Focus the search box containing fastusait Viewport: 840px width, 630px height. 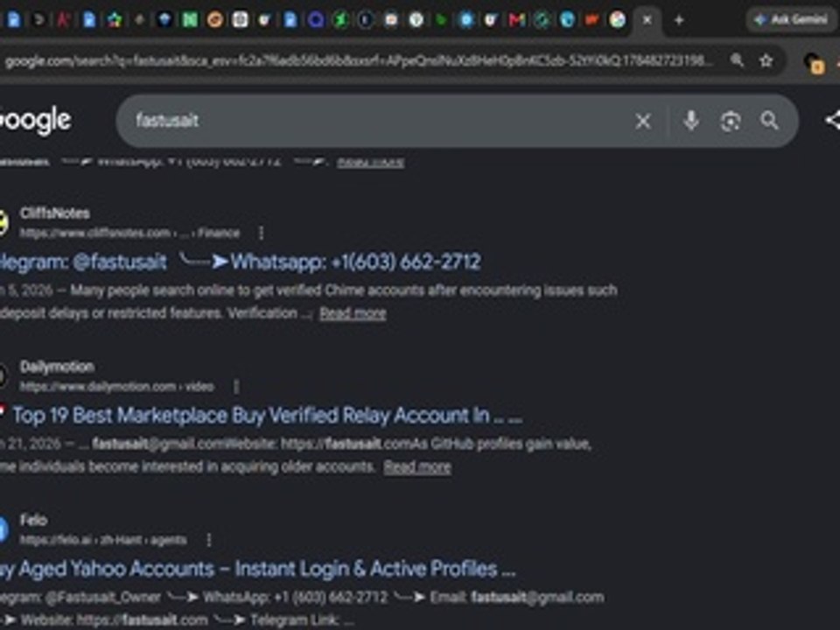point(375,121)
